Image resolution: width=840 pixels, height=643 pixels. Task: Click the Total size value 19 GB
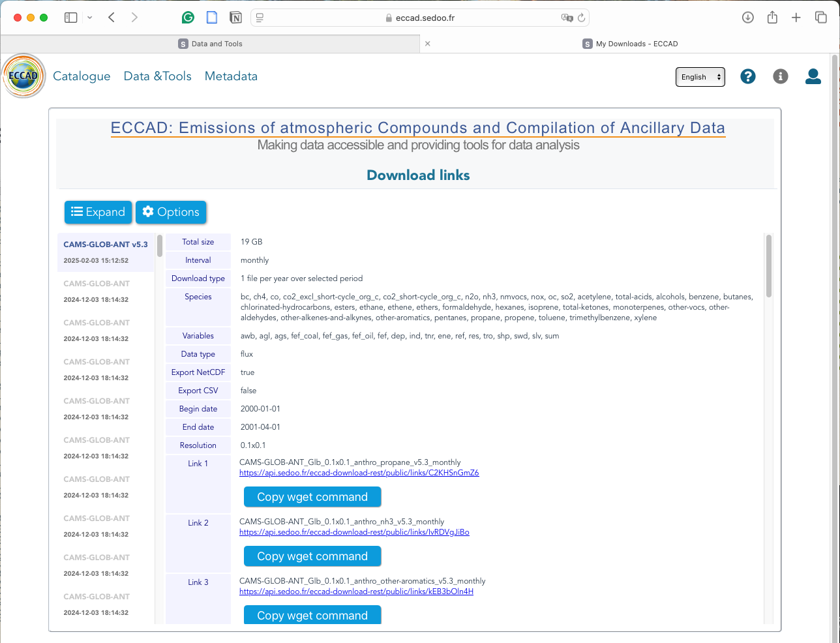pyautogui.click(x=252, y=242)
